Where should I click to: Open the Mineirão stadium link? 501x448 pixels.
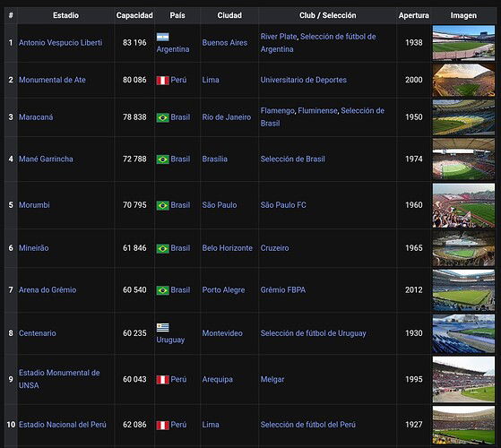[33, 248]
